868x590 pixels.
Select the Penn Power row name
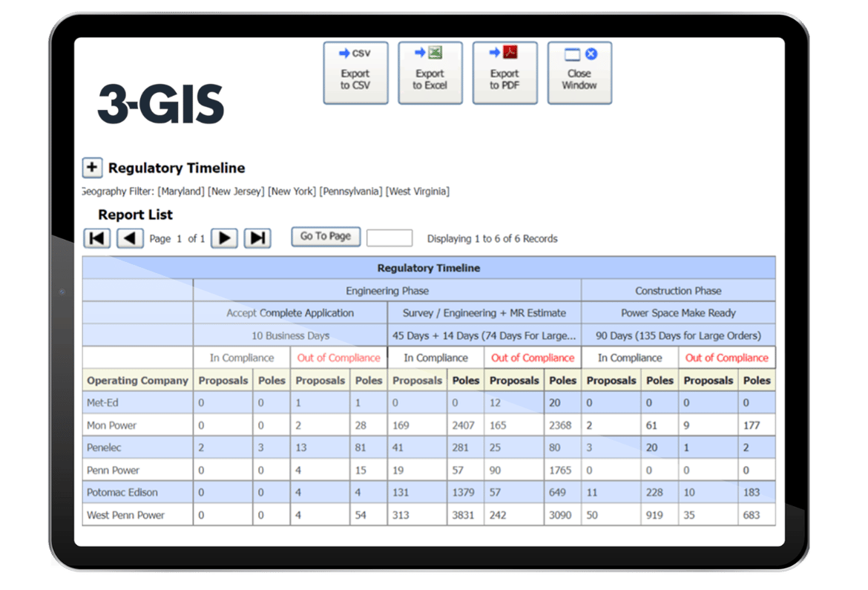113,471
